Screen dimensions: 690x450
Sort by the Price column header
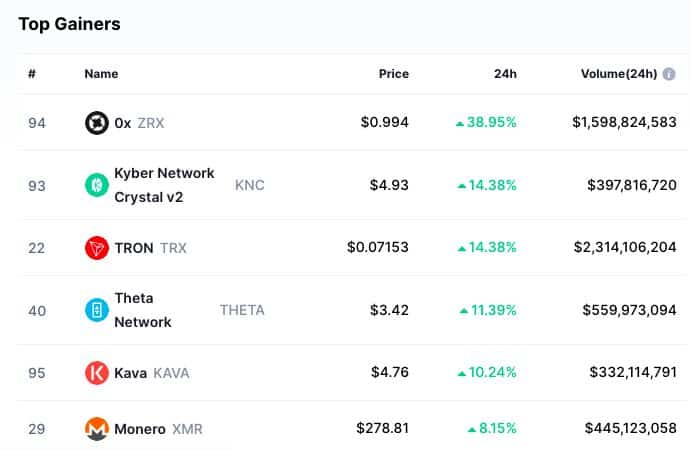point(393,74)
